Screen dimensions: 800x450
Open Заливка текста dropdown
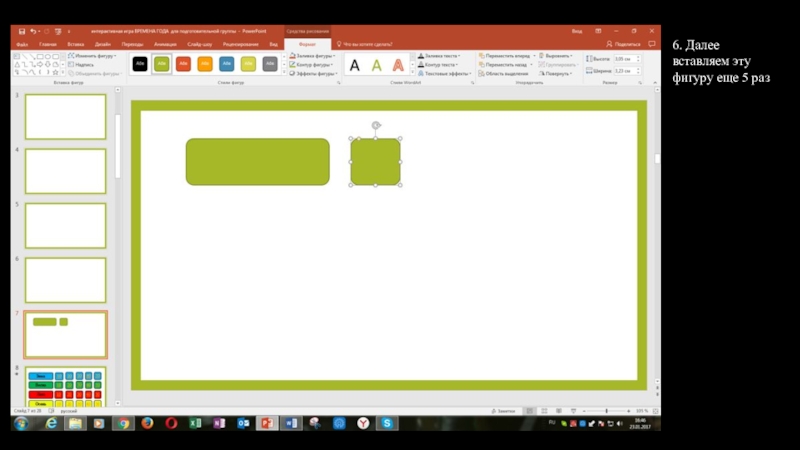[439, 56]
